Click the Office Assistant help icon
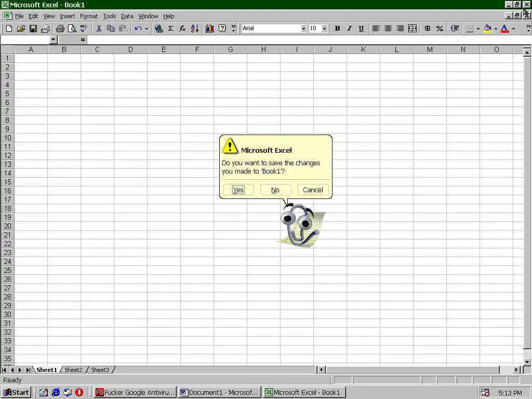The image size is (532, 399). [x=222, y=29]
